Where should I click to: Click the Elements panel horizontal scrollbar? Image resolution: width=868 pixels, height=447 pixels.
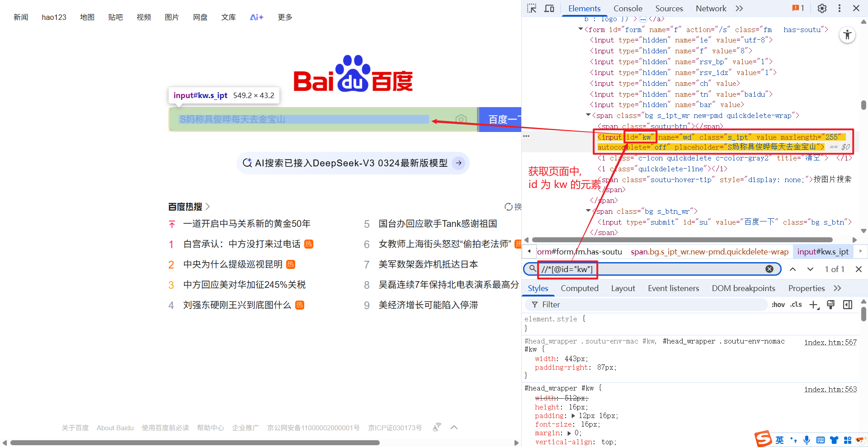pyautogui.click(x=683, y=240)
